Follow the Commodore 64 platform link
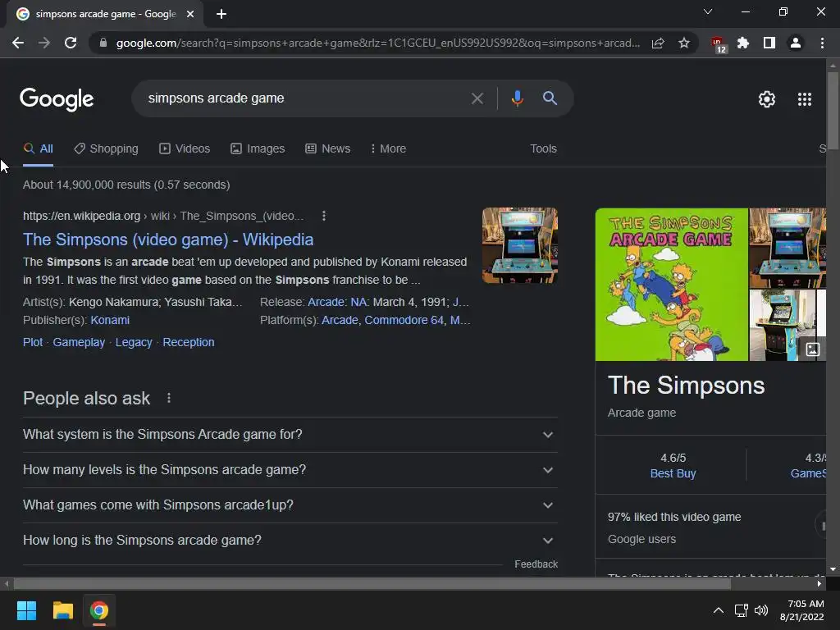Screen dimensions: 840x630 (x=404, y=321)
